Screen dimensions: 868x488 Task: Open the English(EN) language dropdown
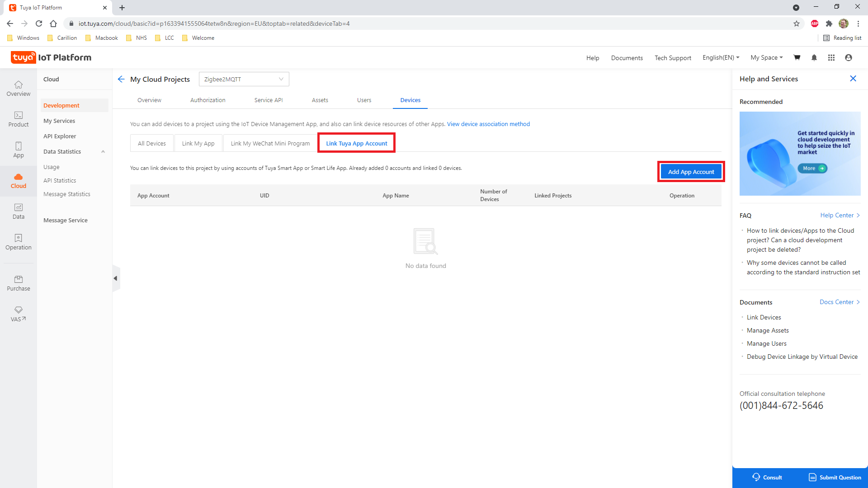pyautogui.click(x=721, y=57)
